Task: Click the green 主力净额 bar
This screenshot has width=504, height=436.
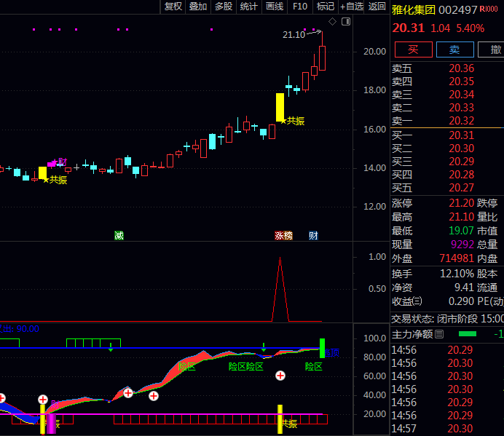Action: click(468, 334)
